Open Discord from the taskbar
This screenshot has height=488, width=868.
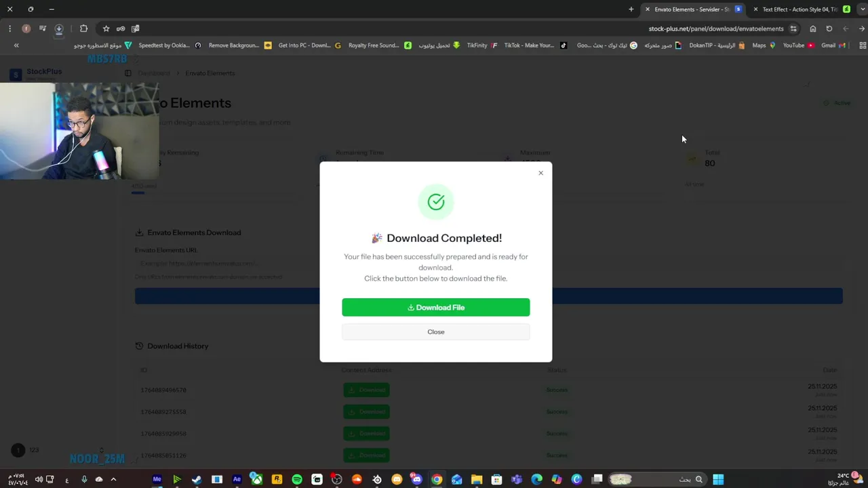417,479
